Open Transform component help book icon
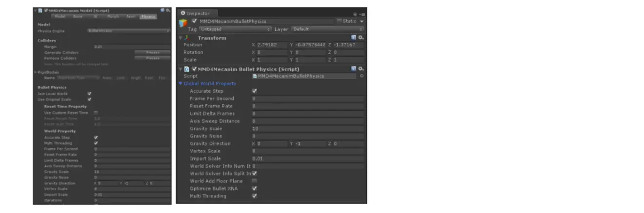This screenshot has height=213, width=644. [354, 38]
